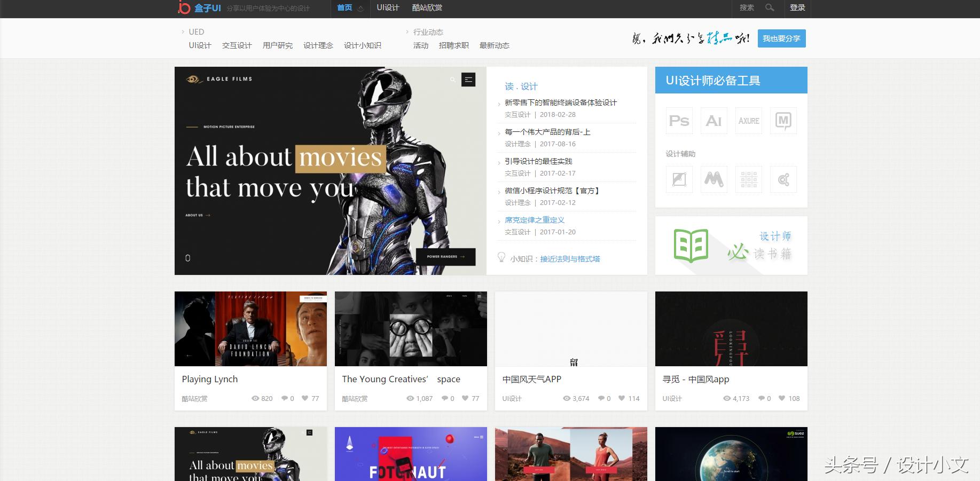980x481 pixels.
Task: Expand the UED section arrow
Action: (182, 31)
